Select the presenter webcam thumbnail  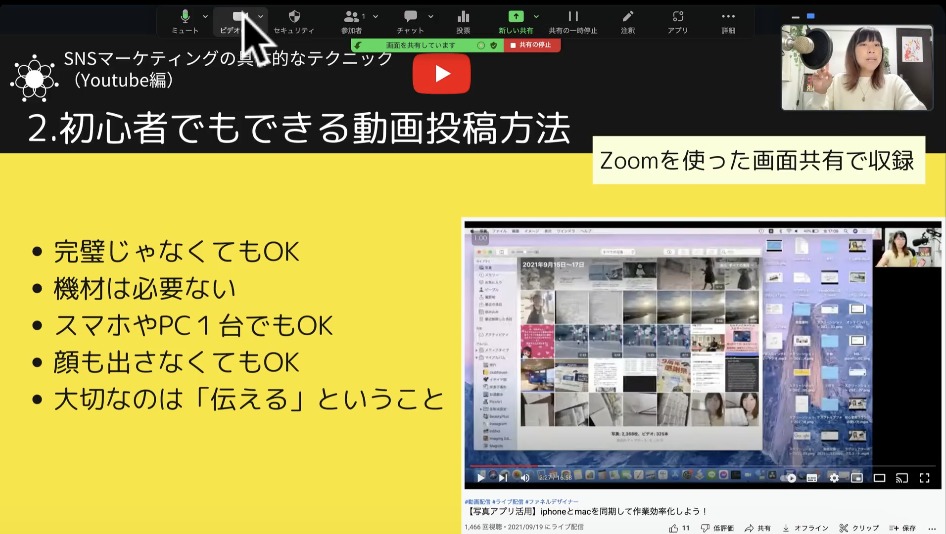pos(857,68)
